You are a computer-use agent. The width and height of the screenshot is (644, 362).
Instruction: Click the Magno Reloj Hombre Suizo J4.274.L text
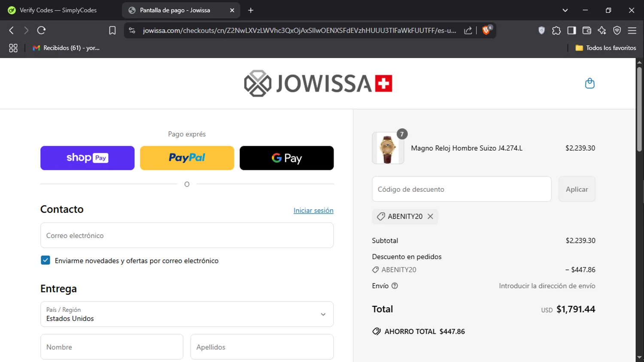click(467, 148)
